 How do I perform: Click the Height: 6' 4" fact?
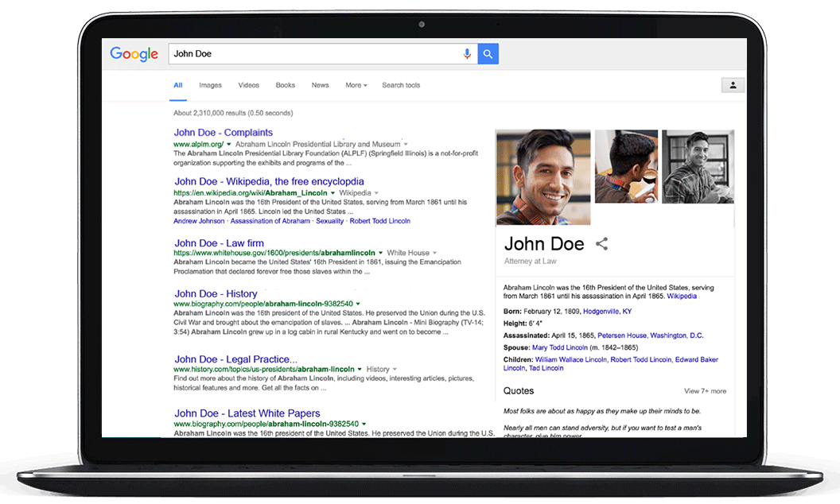coord(523,324)
